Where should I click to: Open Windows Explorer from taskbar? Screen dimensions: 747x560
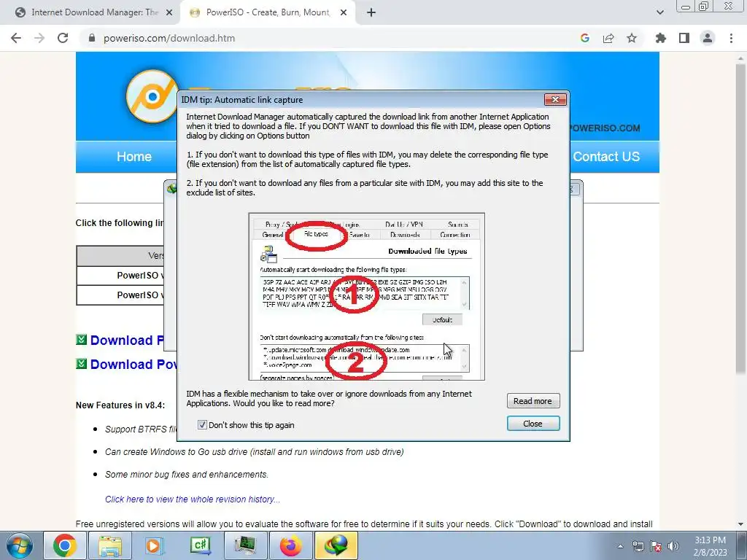(x=109, y=545)
